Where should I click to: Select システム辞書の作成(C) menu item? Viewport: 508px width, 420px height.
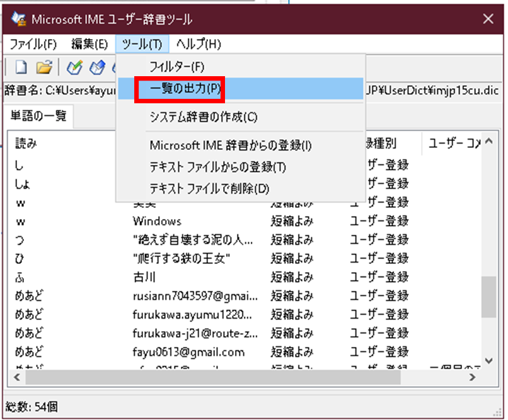click(204, 116)
